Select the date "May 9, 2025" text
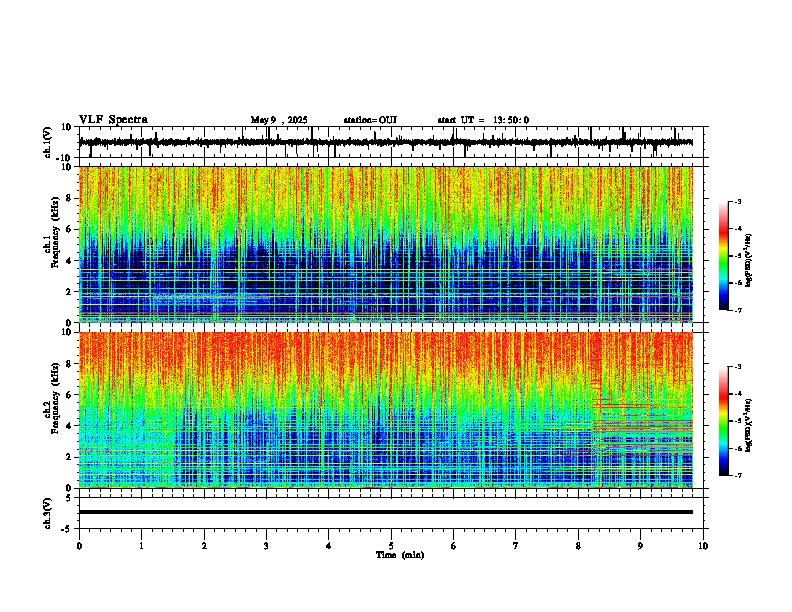This screenshot has width=792, height=612. point(279,120)
